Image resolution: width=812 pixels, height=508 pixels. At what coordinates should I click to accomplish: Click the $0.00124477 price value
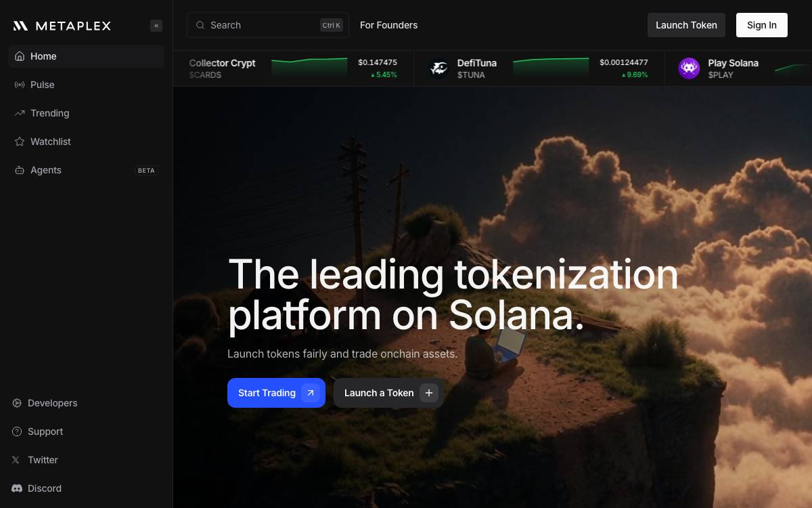[624, 62]
